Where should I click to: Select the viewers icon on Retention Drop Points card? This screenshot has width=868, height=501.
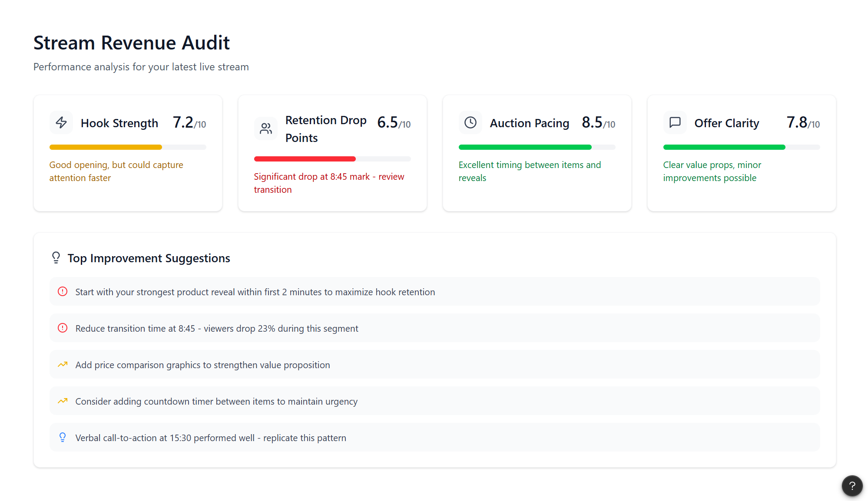click(265, 128)
